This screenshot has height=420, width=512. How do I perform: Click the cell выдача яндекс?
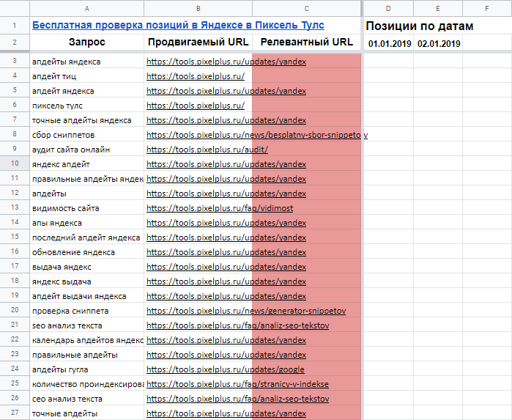coord(87,267)
